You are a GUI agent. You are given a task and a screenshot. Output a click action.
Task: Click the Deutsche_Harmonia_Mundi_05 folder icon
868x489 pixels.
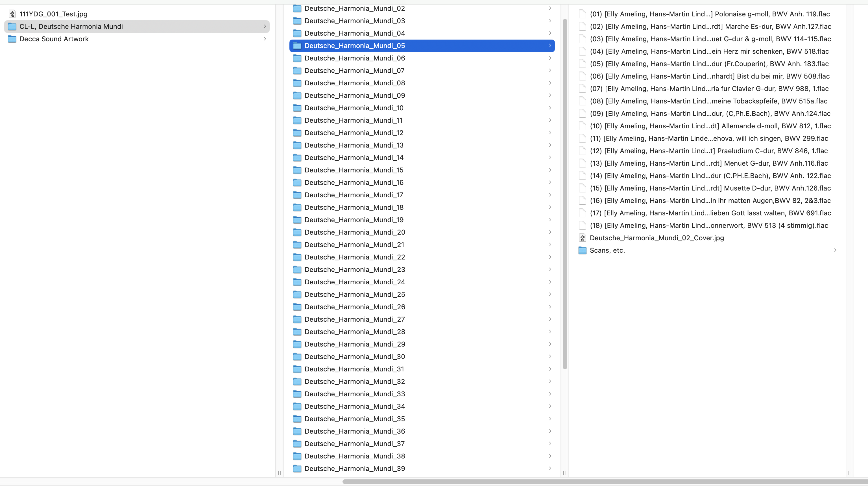[297, 46]
